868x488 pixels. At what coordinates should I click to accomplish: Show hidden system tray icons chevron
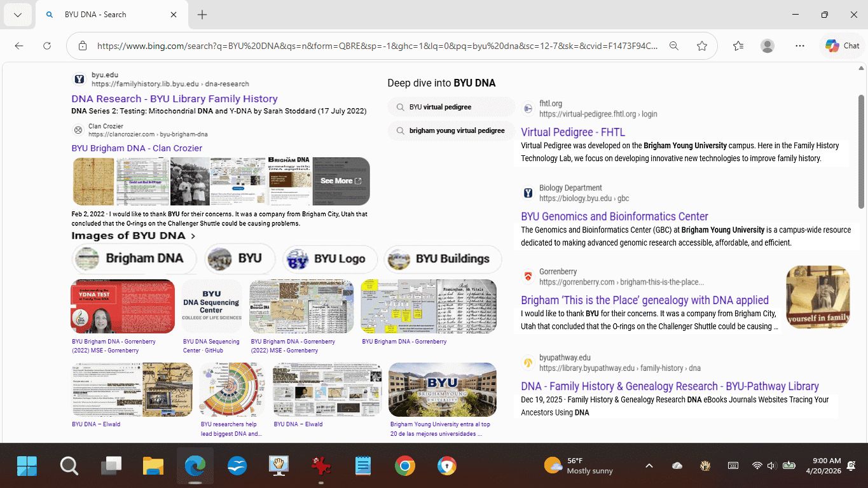pyautogui.click(x=649, y=466)
